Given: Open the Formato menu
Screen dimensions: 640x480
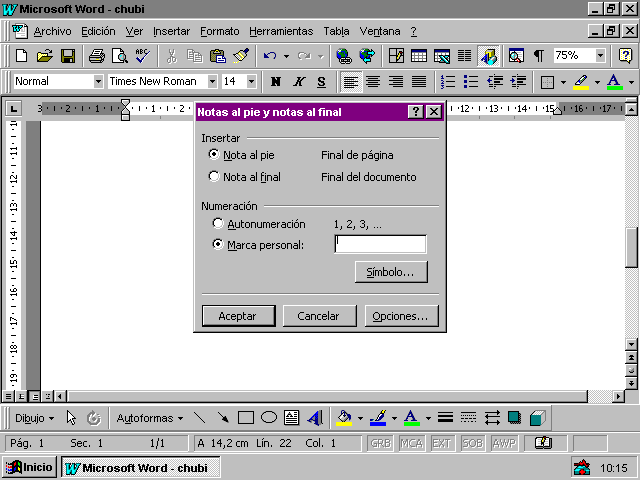Looking at the screenshot, I should pyautogui.click(x=220, y=31).
